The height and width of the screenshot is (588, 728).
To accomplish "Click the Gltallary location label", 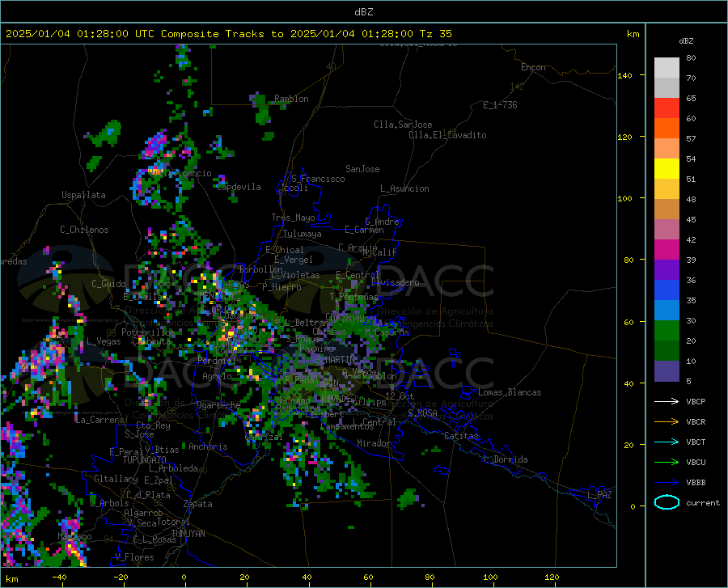I will coord(116,479).
